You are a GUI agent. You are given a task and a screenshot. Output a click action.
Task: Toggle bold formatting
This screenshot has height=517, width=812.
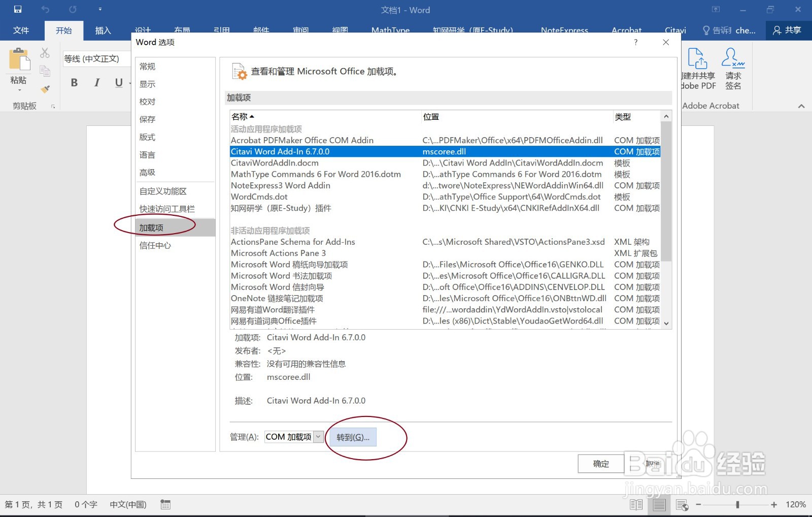click(x=74, y=82)
